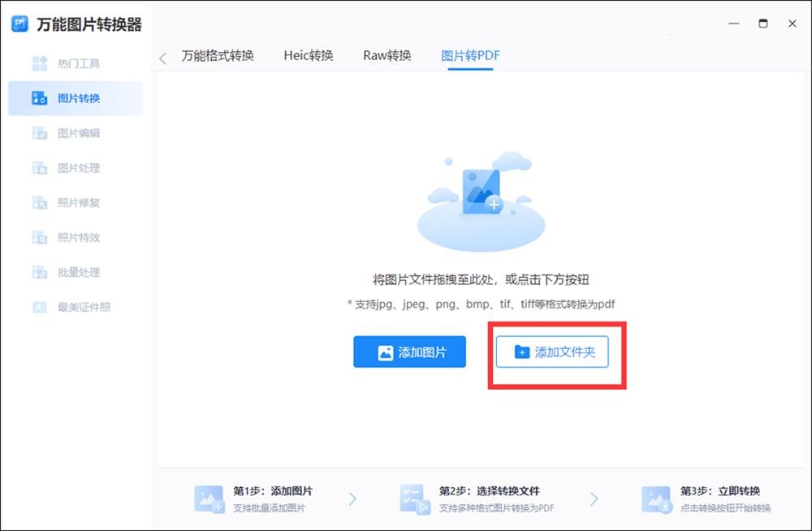Click the cloud image drop area illustration
Viewport: 812px width, 531px height.
tap(481, 195)
